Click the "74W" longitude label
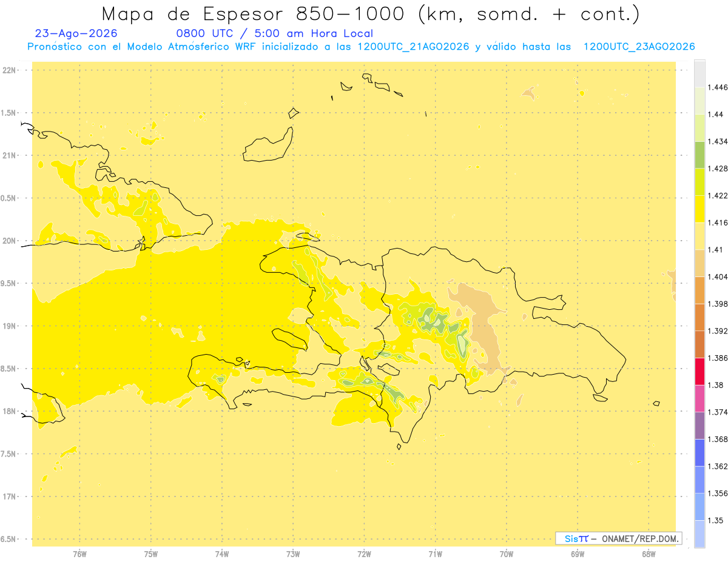728x562 pixels. [x=221, y=554]
